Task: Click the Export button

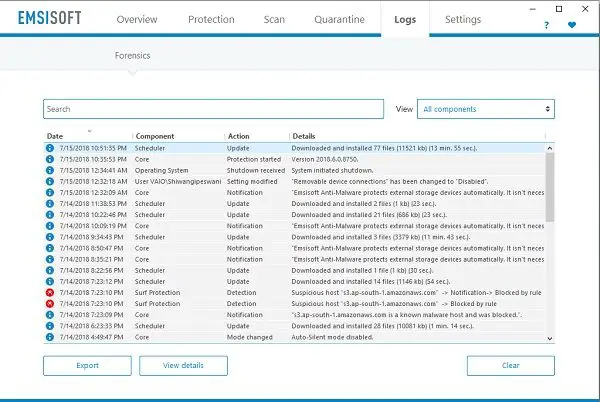Action: pos(87,366)
